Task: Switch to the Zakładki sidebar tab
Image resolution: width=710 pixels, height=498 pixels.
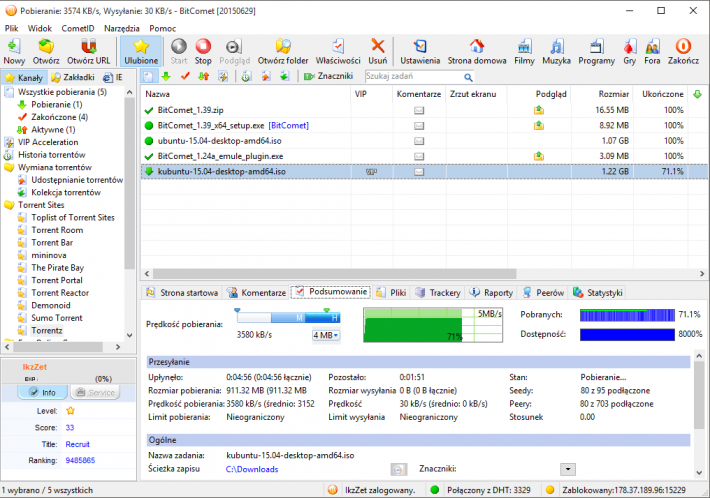Action: pos(73,77)
